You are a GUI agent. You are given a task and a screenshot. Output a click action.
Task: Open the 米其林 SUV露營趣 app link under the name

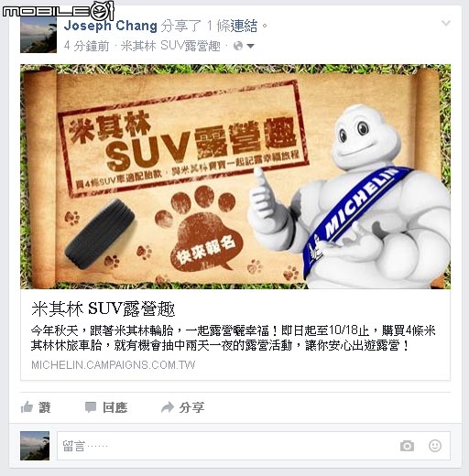(x=170, y=46)
